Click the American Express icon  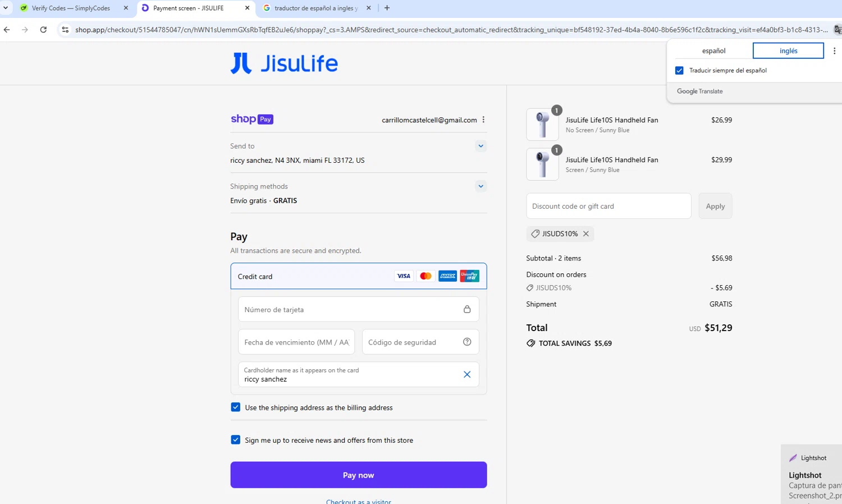[x=447, y=276]
